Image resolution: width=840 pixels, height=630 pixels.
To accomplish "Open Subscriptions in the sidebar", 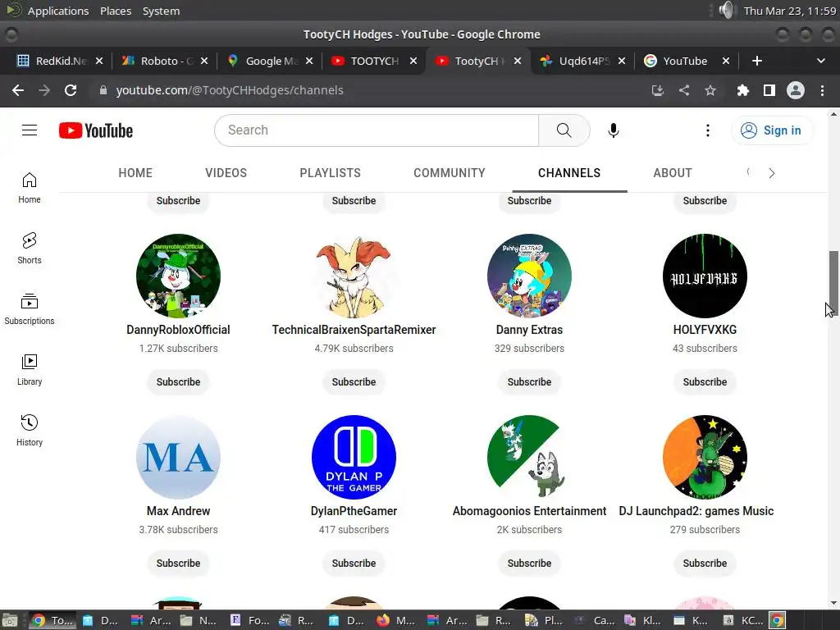I will 30,309.
